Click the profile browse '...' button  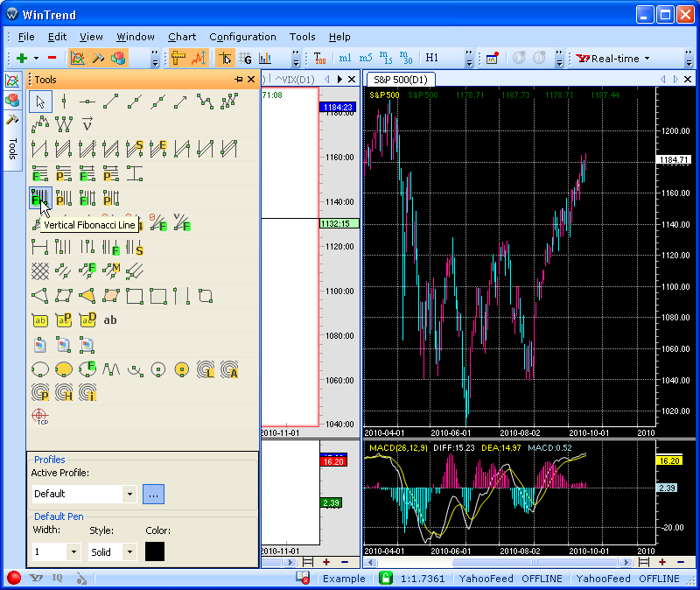point(153,494)
